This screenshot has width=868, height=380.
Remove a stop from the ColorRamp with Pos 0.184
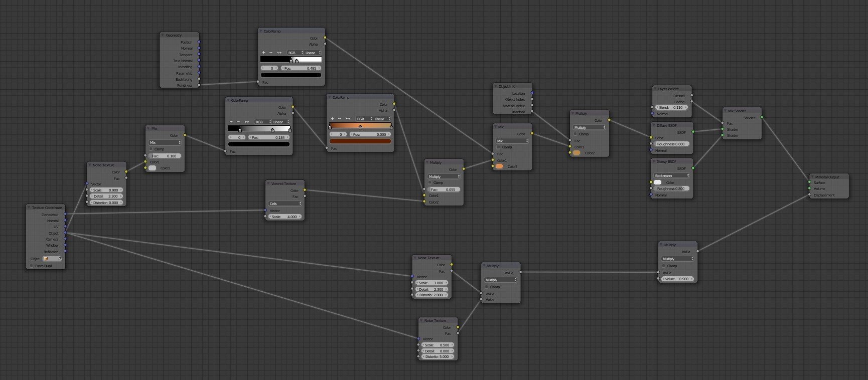238,122
